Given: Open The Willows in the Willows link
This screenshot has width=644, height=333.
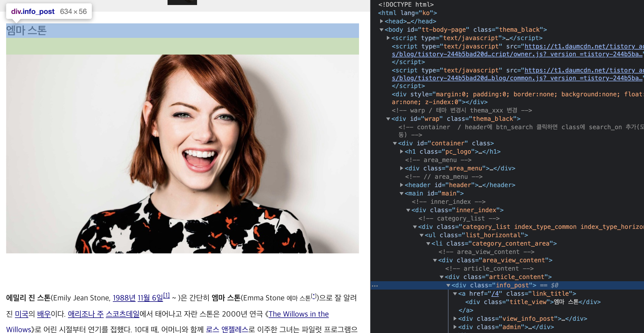Looking at the screenshot, I should 299,314.
